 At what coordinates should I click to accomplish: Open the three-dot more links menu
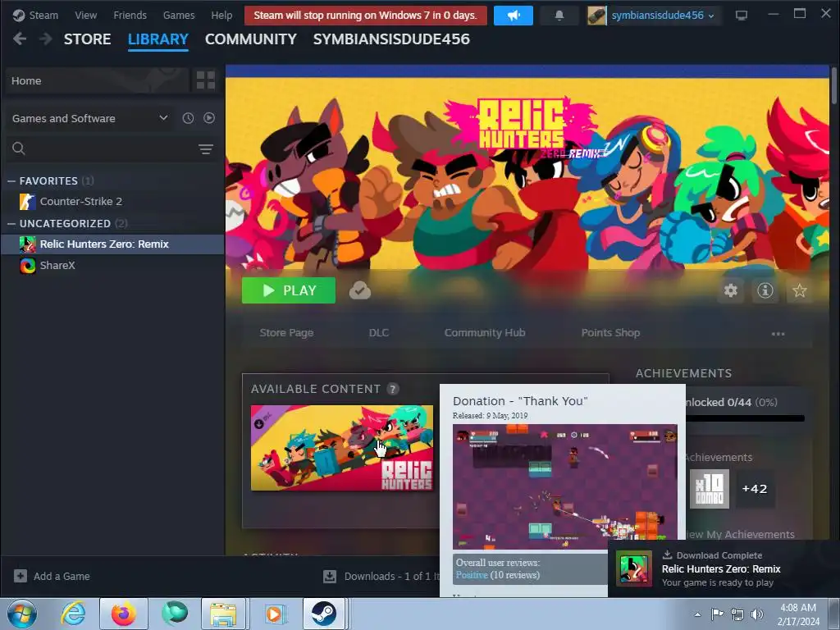pos(778,333)
